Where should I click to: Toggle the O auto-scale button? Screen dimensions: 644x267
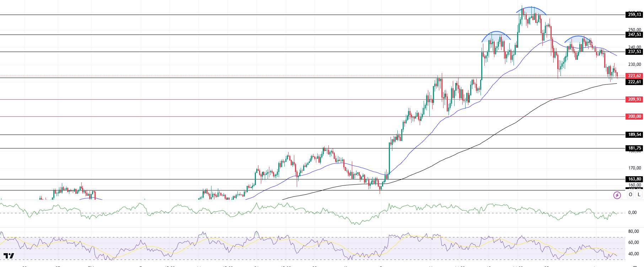click(x=630, y=194)
